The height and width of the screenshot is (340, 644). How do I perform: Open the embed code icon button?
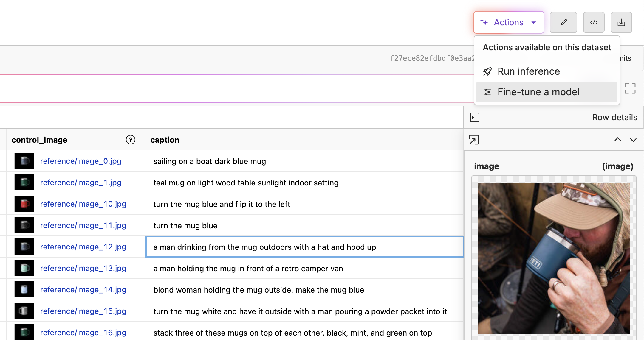point(594,22)
